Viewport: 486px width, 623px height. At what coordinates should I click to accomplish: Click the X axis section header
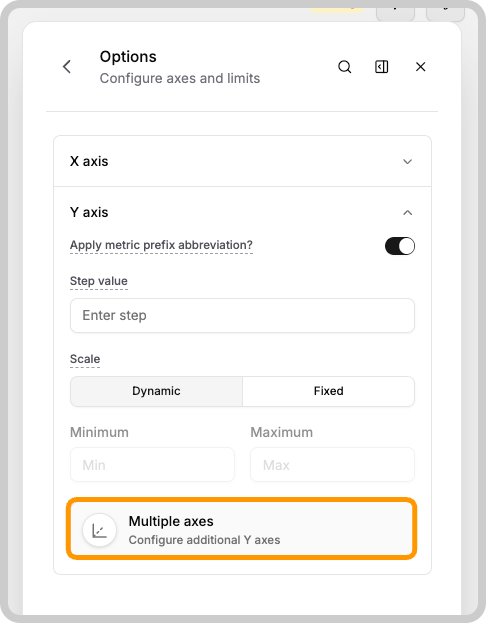242,161
